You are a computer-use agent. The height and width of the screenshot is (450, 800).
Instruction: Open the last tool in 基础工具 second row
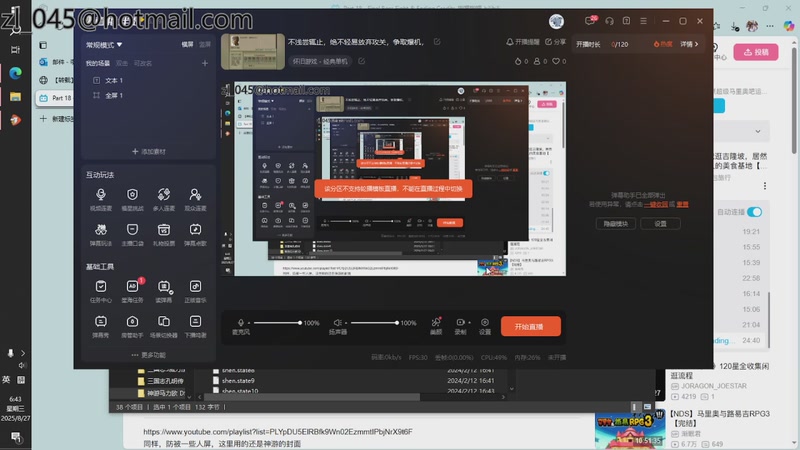pos(195,326)
